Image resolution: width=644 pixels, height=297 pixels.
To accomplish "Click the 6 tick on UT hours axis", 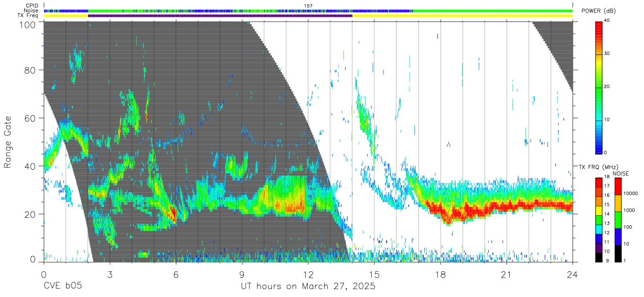I will coord(176,274).
